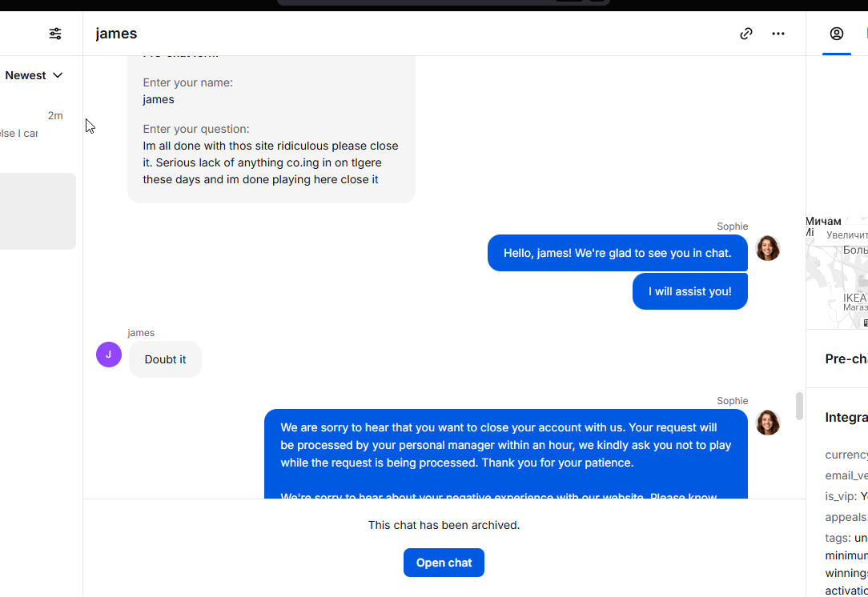Open the chat list filter settings icon
Image resolution: width=868 pixels, height=597 pixels.
(x=55, y=34)
